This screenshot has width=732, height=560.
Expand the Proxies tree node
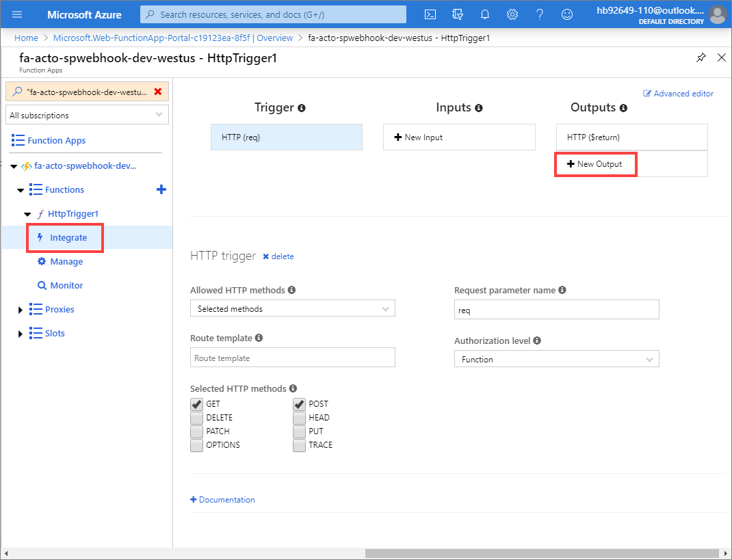pos(20,309)
